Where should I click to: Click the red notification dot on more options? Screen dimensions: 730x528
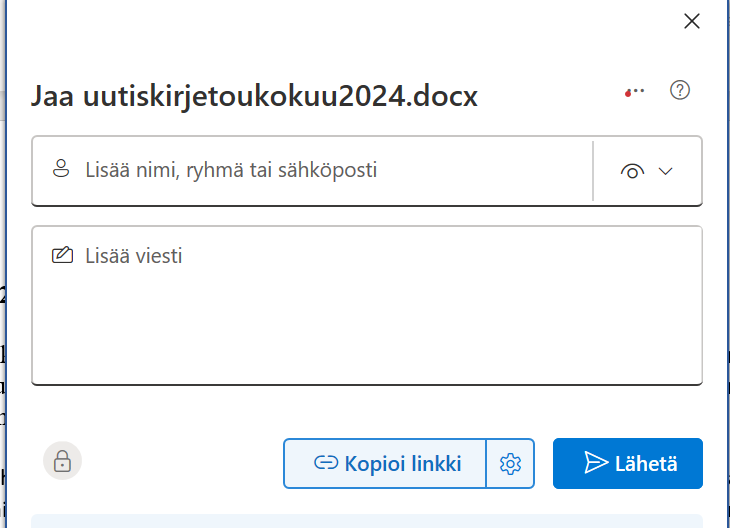(x=627, y=93)
